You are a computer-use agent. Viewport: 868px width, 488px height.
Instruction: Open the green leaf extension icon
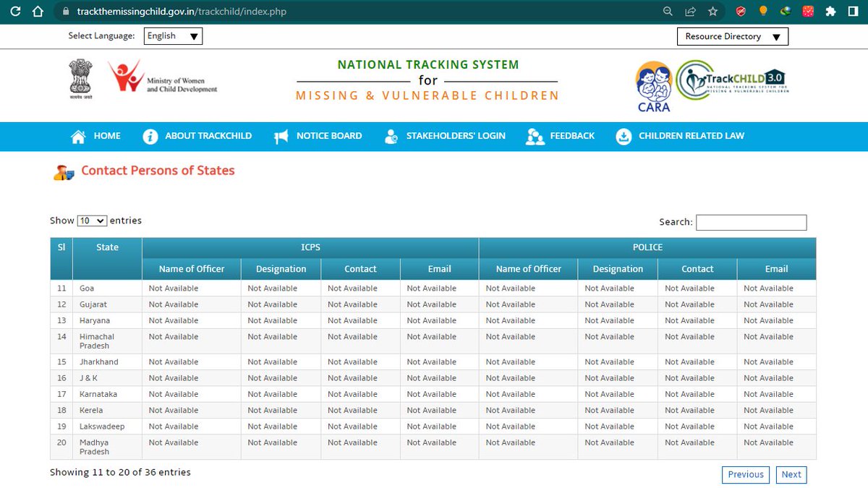pyautogui.click(x=786, y=12)
